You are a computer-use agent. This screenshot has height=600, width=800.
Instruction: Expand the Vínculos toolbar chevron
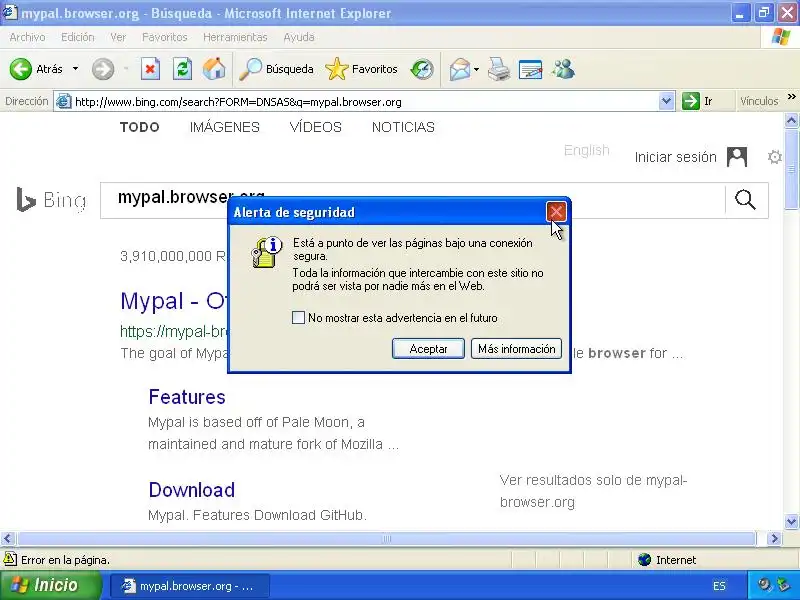(x=791, y=97)
